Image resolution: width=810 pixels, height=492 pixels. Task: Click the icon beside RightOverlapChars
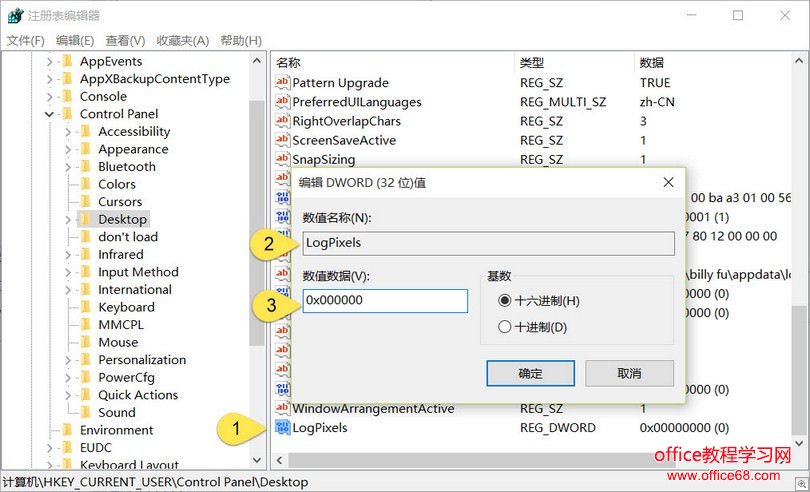pos(283,121)
